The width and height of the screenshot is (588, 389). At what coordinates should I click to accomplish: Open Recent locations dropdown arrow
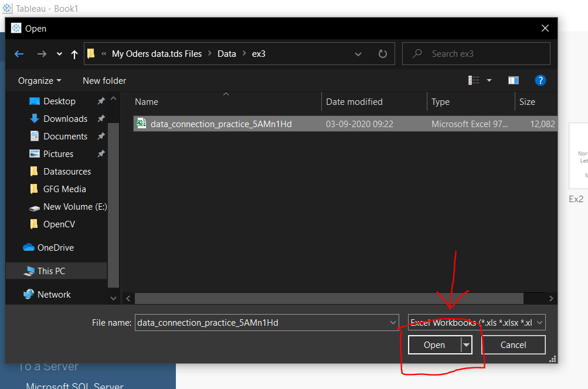(x=59, y=54)
